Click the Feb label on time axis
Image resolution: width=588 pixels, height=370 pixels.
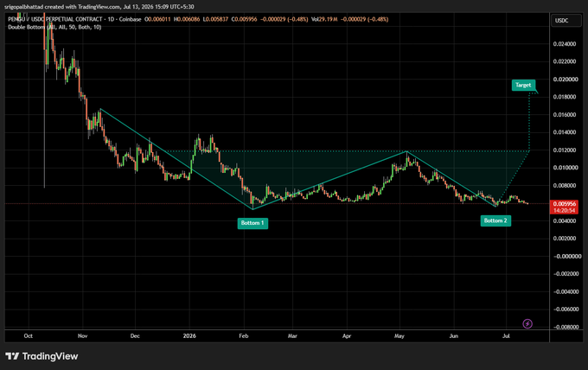pos(244,336)
